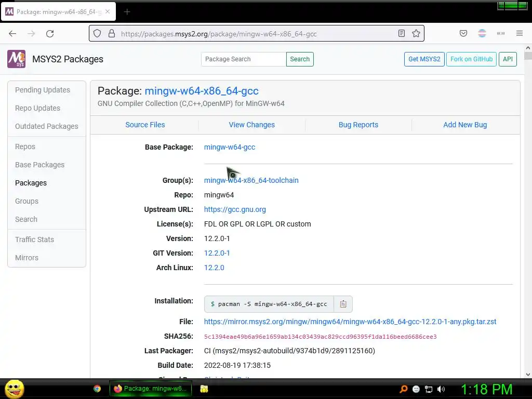Click the build date 2022-08-19 17:38:15
This screenshot has width=532, height=399.
pos(237,365)
